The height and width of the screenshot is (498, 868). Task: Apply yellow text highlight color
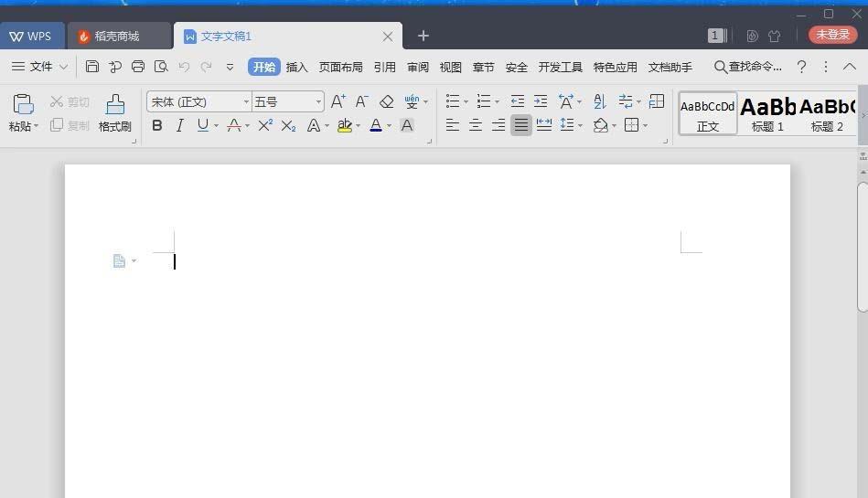(x=344, y=125)
